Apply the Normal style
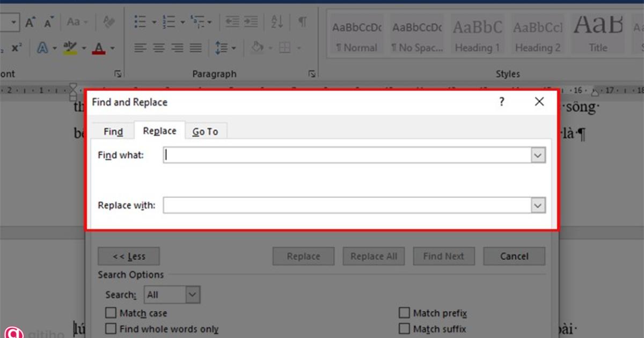 [357, 35]
